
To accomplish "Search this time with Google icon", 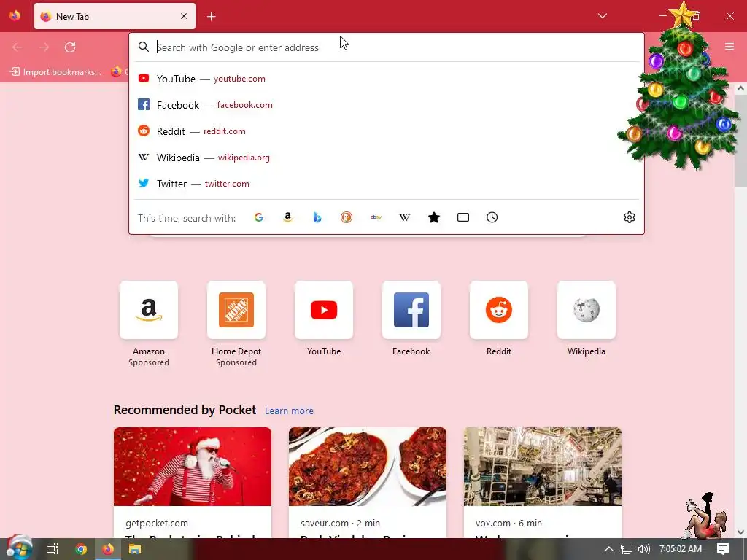I will coord(259,217).
